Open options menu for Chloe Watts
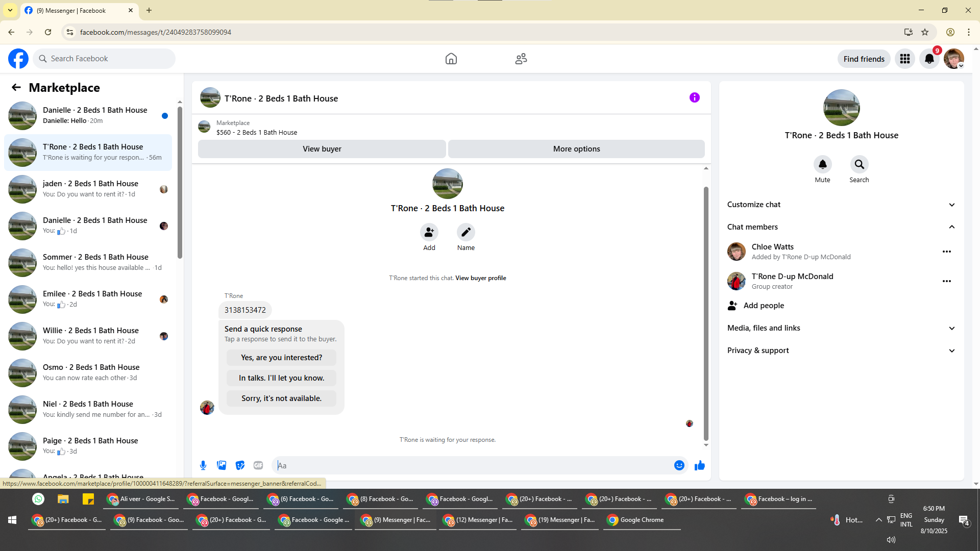980x551 pixels. [x=946, y=252]
